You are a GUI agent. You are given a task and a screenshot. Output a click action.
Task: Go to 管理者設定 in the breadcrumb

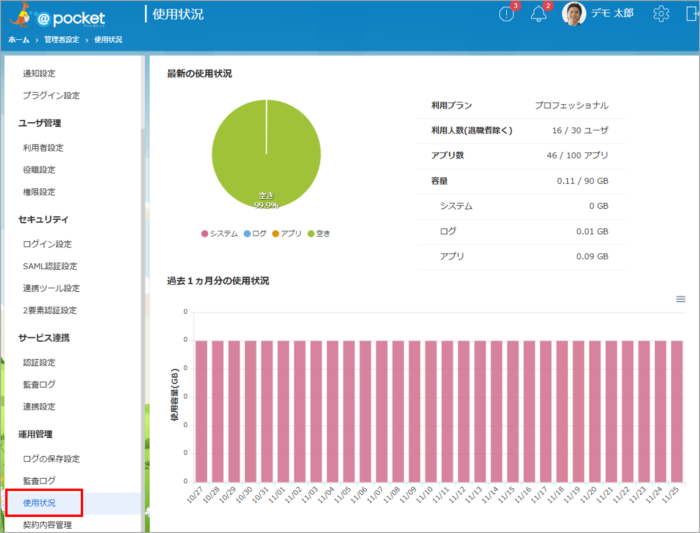tap(61, 39)
